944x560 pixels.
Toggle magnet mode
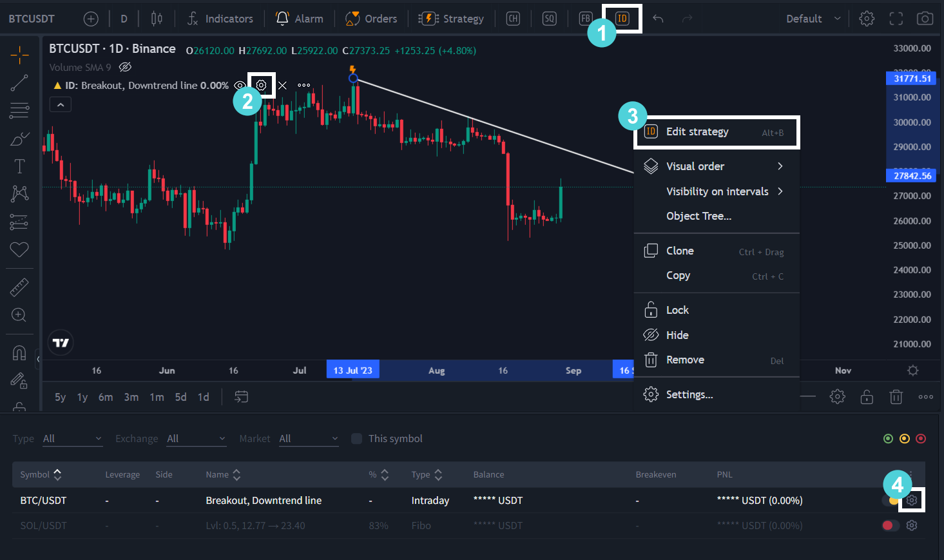(x=19, y=353)
